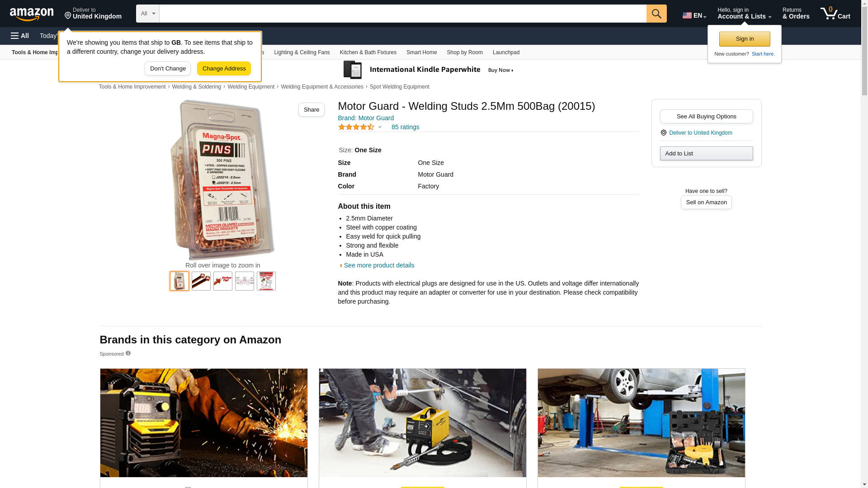
Task: Select the fifth product thumbnail
Action: pos(266,281)
